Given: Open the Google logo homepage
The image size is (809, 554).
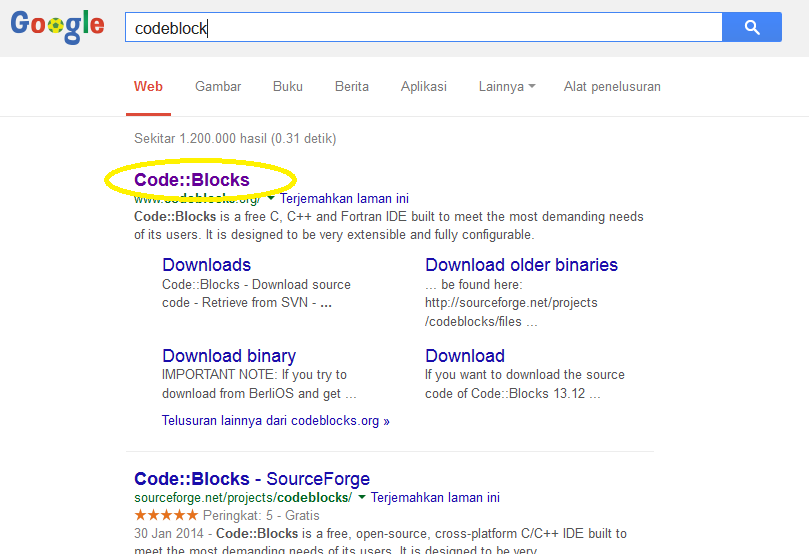Looking at the screenshot, I should point(57,26).
